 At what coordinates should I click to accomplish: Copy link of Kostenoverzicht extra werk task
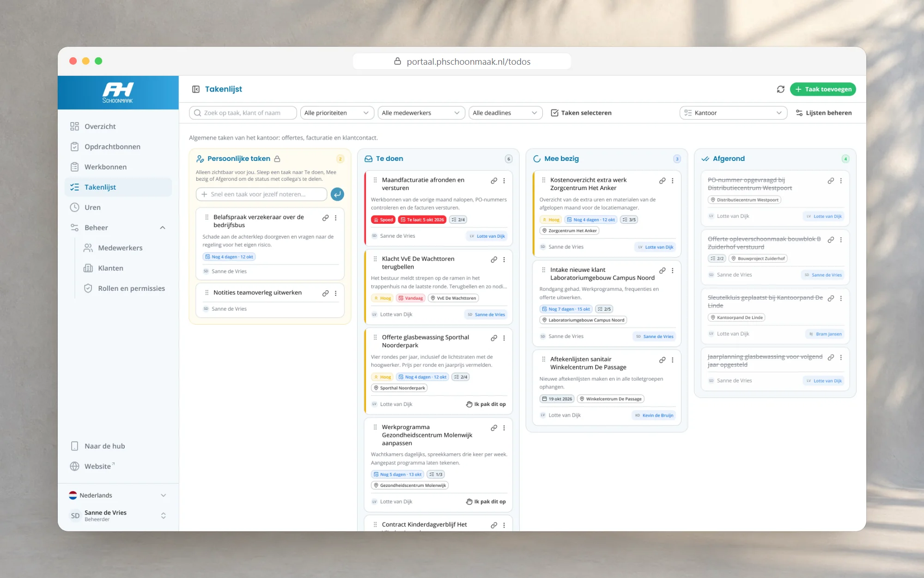tap(662, 181)
